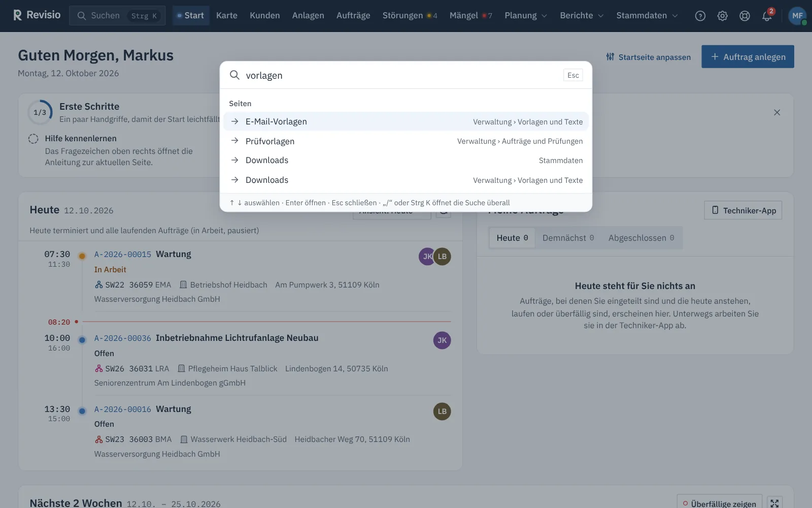The image size is (812, 508).
Task: Toggle Überfällige zeigen
Action: (720, 503)
